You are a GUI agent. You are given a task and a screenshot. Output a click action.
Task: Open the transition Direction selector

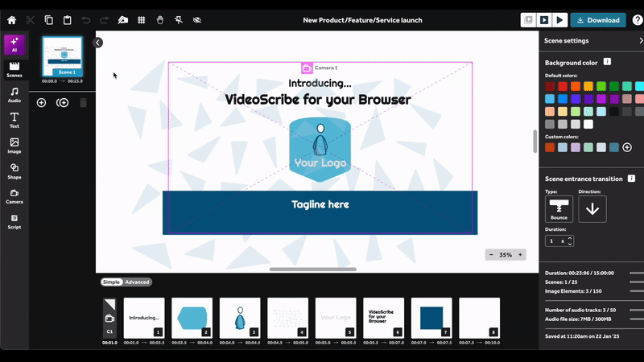pyautogui.click(x=592, y=209)
